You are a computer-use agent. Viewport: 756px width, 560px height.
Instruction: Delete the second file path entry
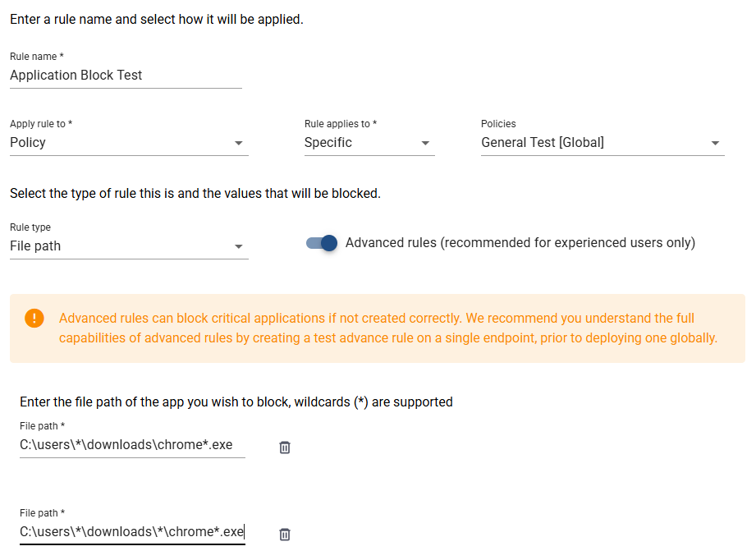(x=284, y=535)
